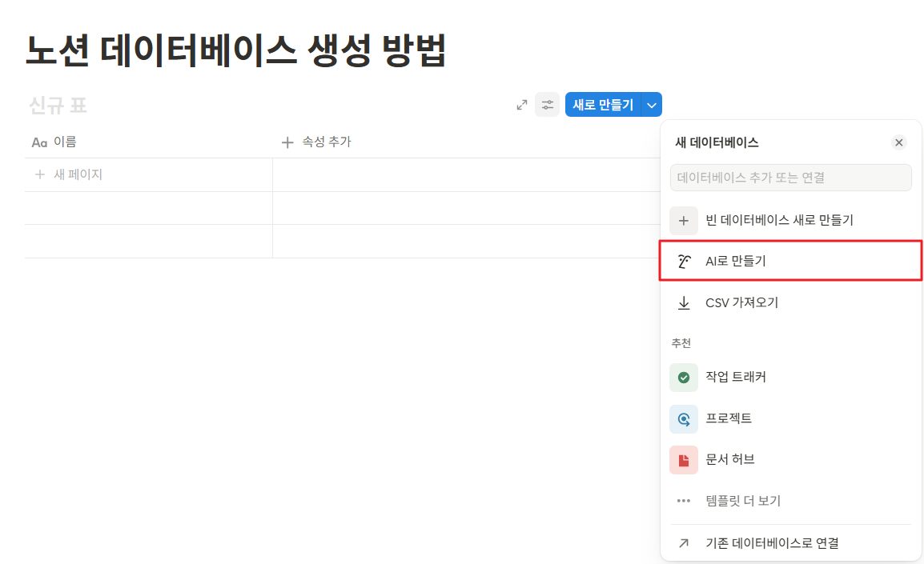Screen dimensions: 924x564
Task: Click the 데이터베이스 추가 또는 연결 search field
Action: (x=791, y=177)
